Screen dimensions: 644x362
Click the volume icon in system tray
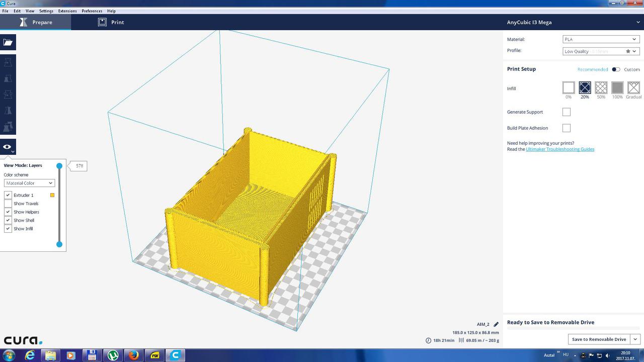pos(607,355)
